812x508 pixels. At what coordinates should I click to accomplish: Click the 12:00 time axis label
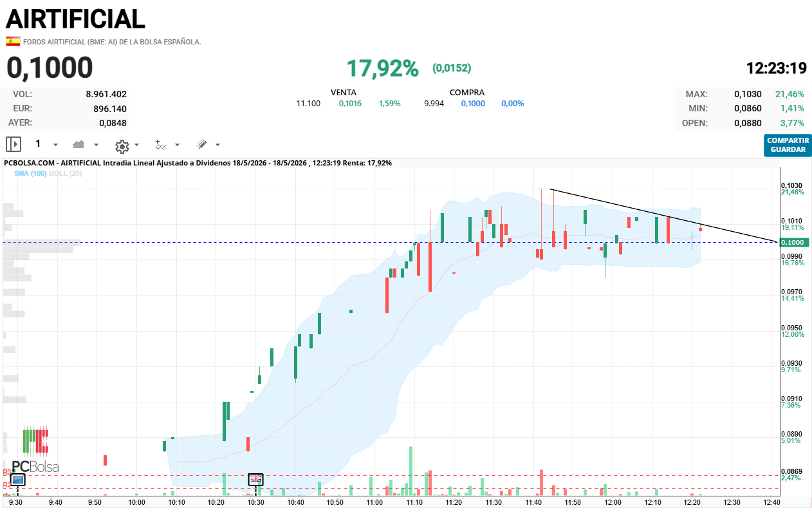click(613, 502)
